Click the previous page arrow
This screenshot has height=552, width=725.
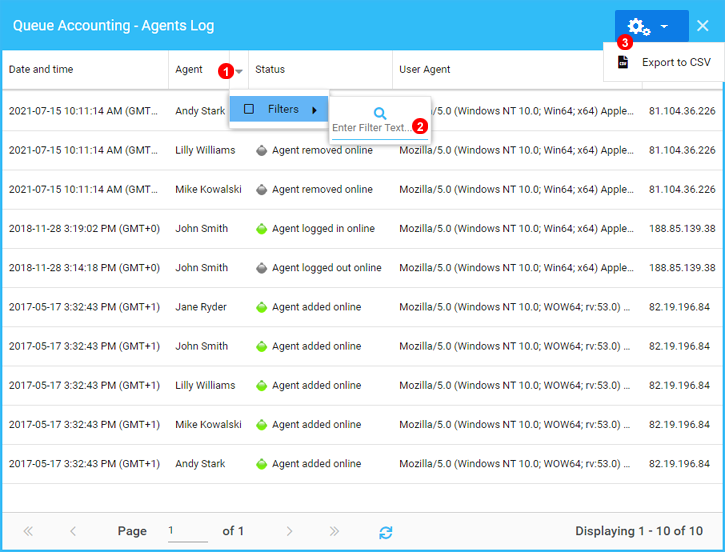point(73,532)
